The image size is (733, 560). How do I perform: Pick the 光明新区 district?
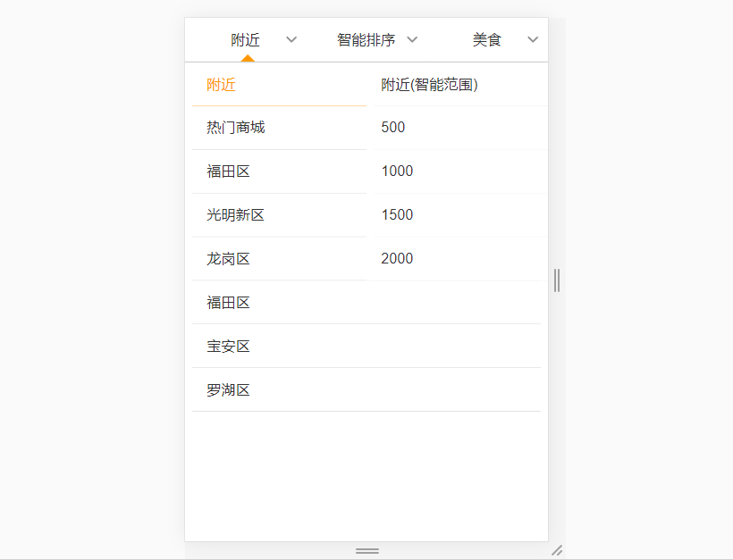tap(236, 215)
